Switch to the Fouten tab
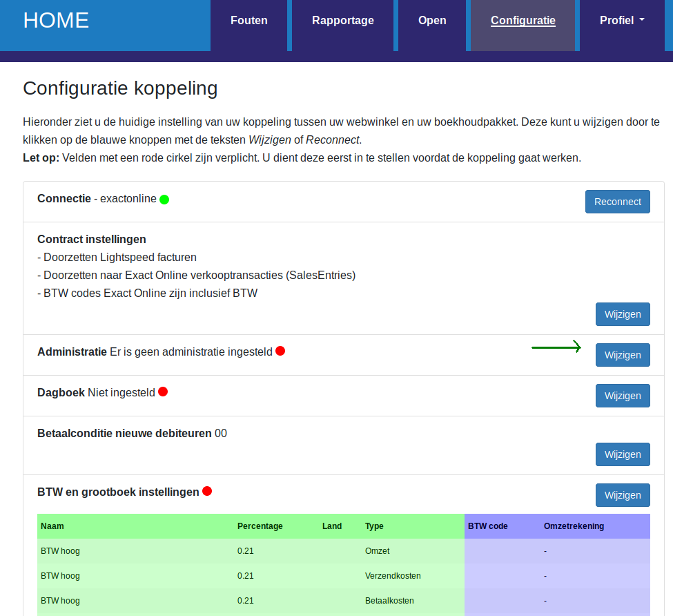 [248, 20]
